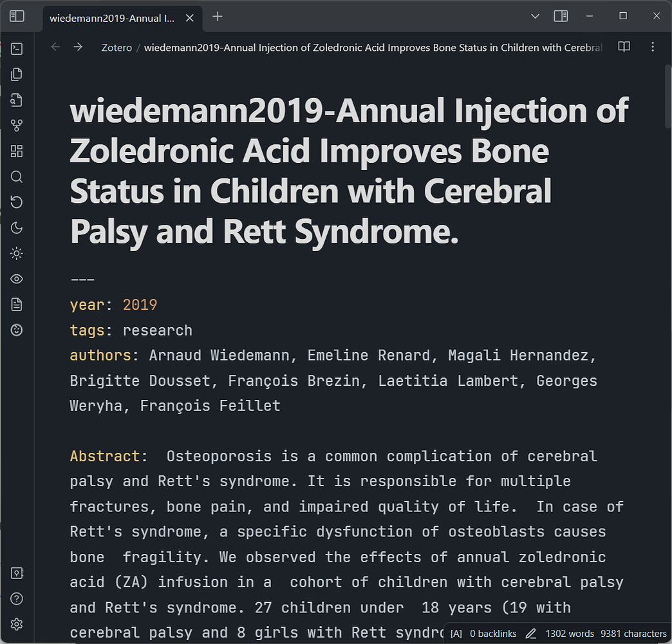672x644 pixels.
Task: Switch theme using the moon icon
Action: (17, 227)
